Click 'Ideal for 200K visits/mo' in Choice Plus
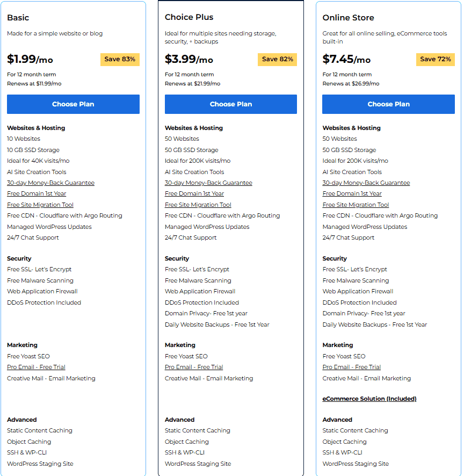 (x=198, y=161)
